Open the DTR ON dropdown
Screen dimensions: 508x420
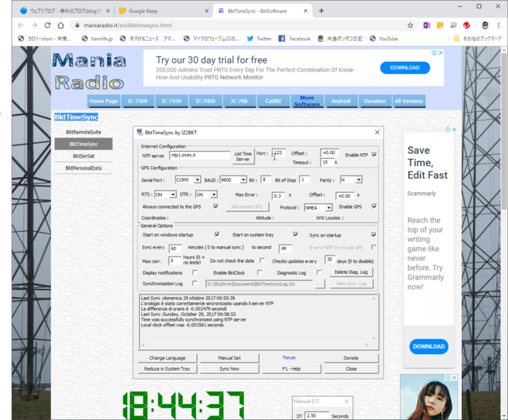214,195
